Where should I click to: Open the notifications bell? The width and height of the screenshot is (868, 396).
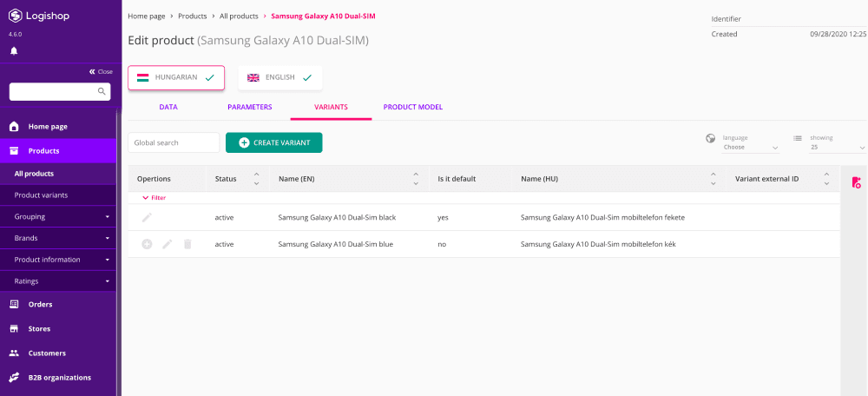[14, 51]
